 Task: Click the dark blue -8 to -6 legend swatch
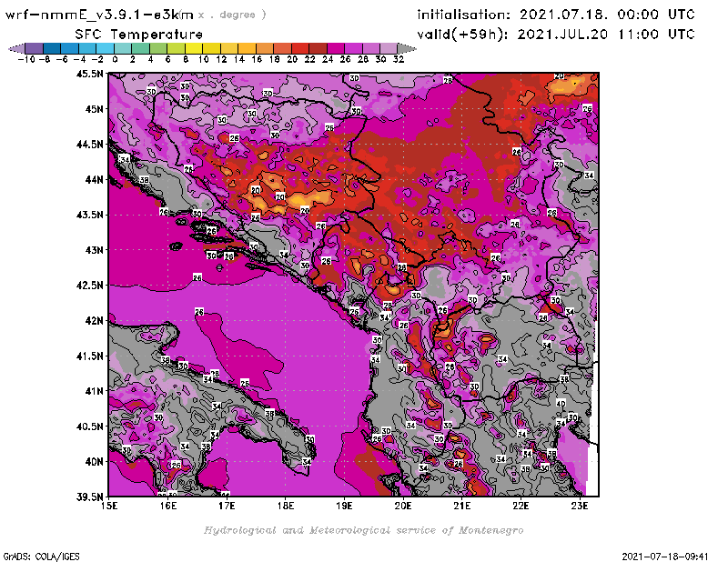(x=52, y=48)
